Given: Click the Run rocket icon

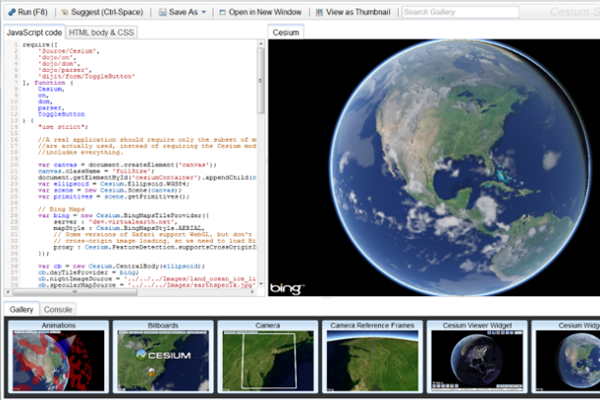Looking at the screenshot, I should coord(12,12).
